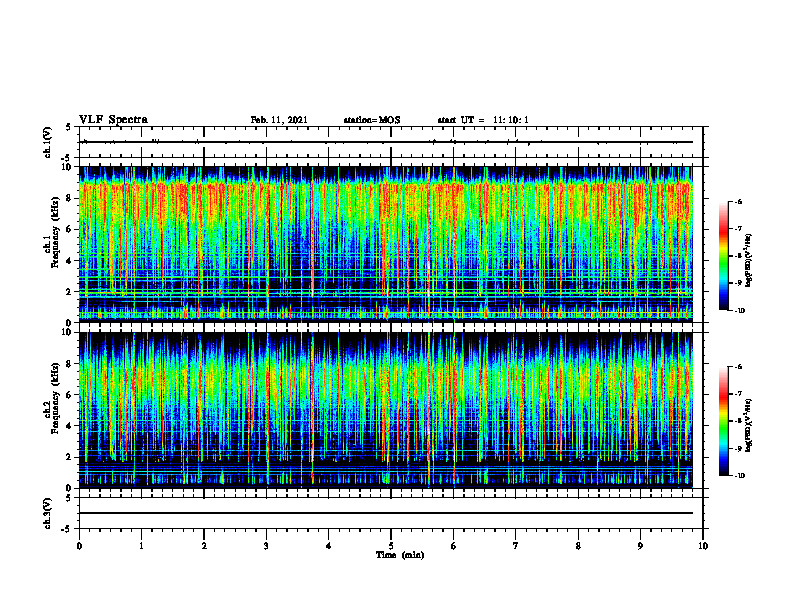Click the "9" tick label on time axis
This screenshot has height=612, width=792.
click(640, 546)
